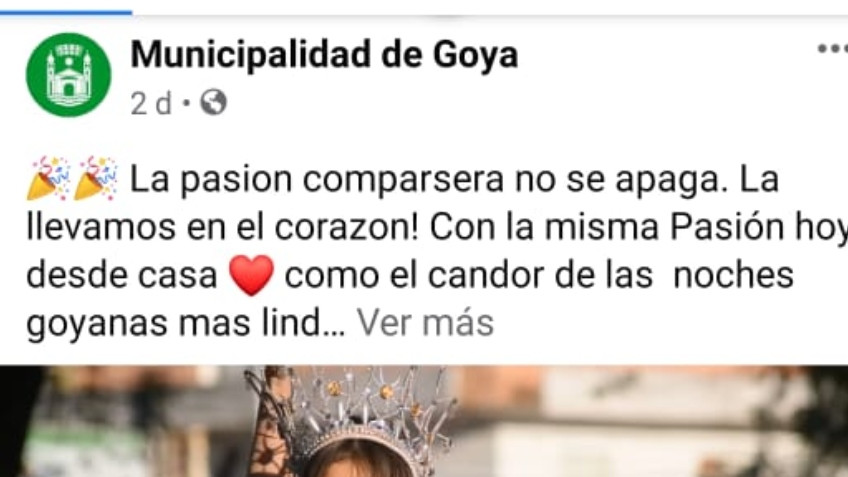Click the church emblem inside green logo

(69, 74)
